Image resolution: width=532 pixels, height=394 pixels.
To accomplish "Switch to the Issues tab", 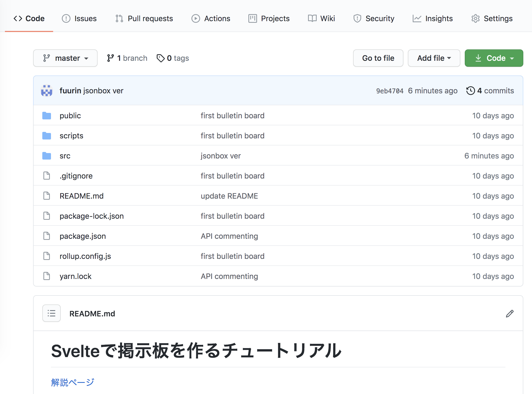I will [x=79, y=18].
